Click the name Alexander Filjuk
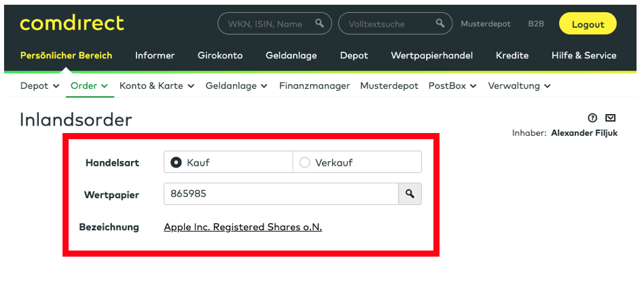This screenshot has height=296, width=644. [x=584, y=133]
